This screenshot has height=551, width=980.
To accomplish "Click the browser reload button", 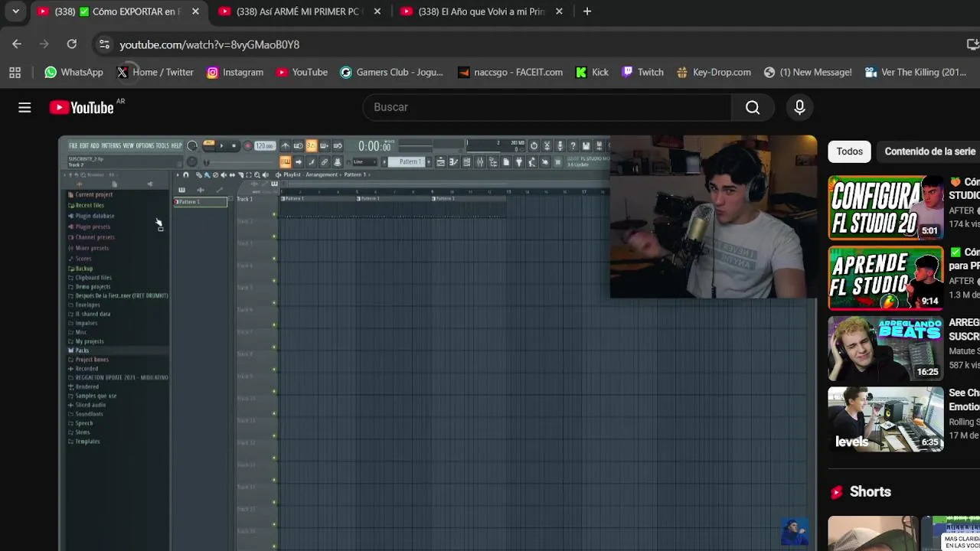I will click(x=72, y=44).
